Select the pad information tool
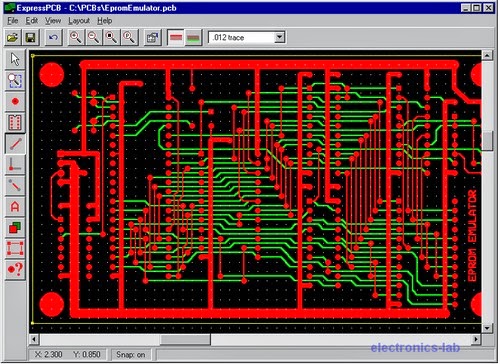Screen dimensions: 500x364 tap(15, 269)
